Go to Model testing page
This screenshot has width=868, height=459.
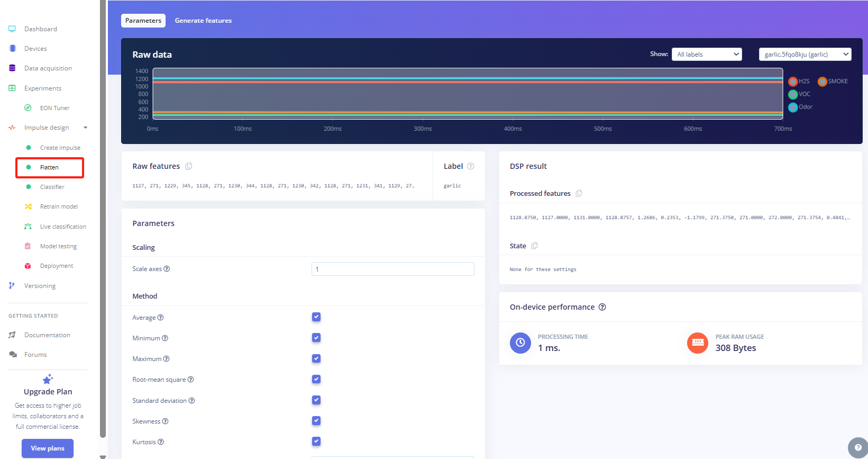[x=58, y=246]
